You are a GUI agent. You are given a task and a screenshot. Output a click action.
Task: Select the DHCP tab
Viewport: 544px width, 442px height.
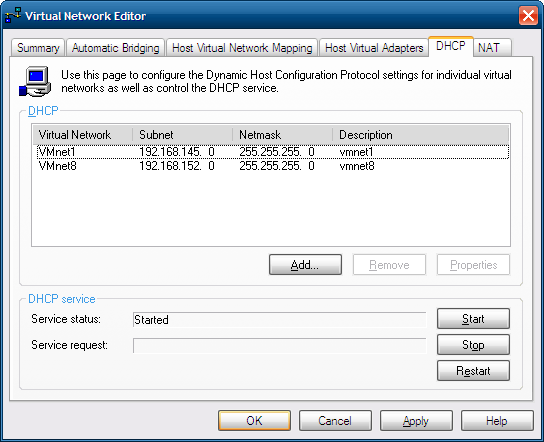(451, 46)
